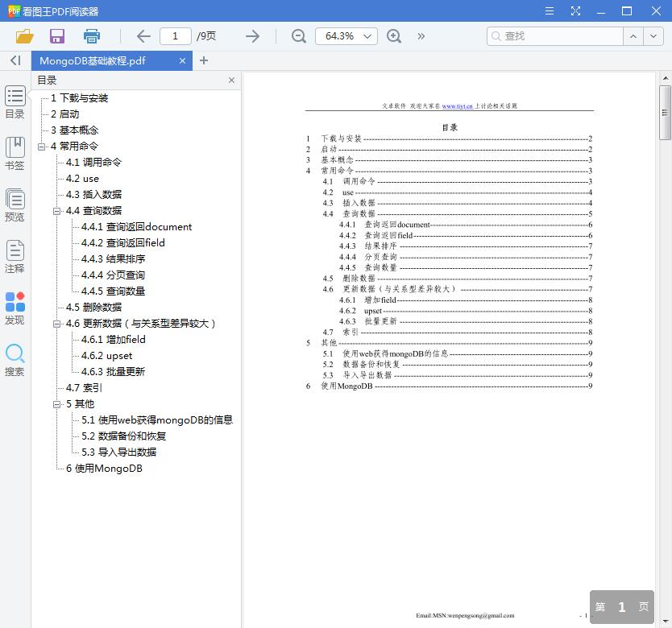Screen dimensions: 672x628
Task: Zoom out with the minus magnifier
Action: pos(298,36)
